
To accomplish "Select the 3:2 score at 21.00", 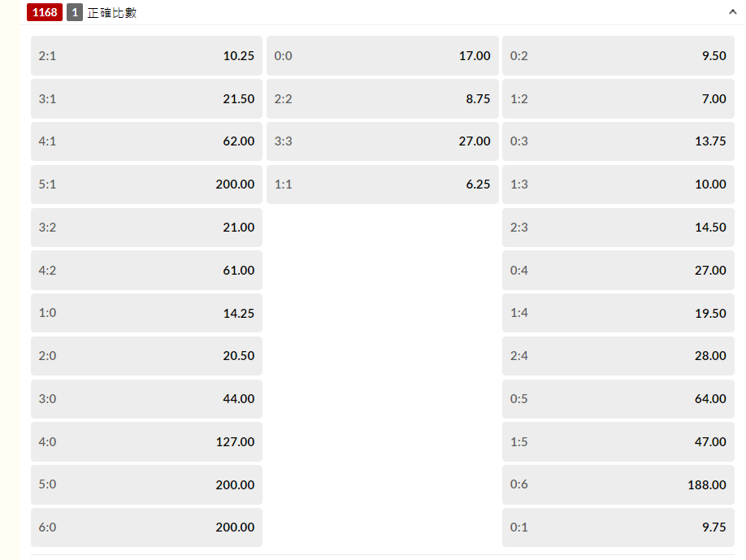I will pos(146,228).
